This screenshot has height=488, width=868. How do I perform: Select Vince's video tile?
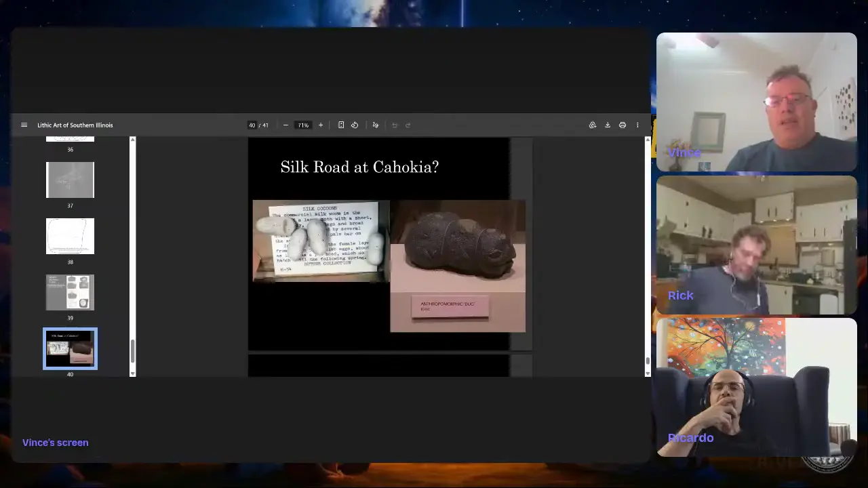point(757,102)
